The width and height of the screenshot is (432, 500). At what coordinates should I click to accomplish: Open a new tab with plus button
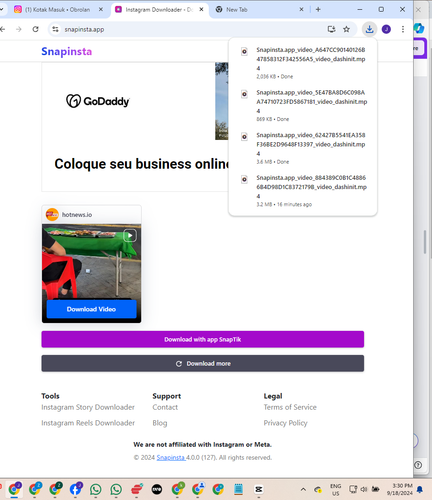click(318, 10)
